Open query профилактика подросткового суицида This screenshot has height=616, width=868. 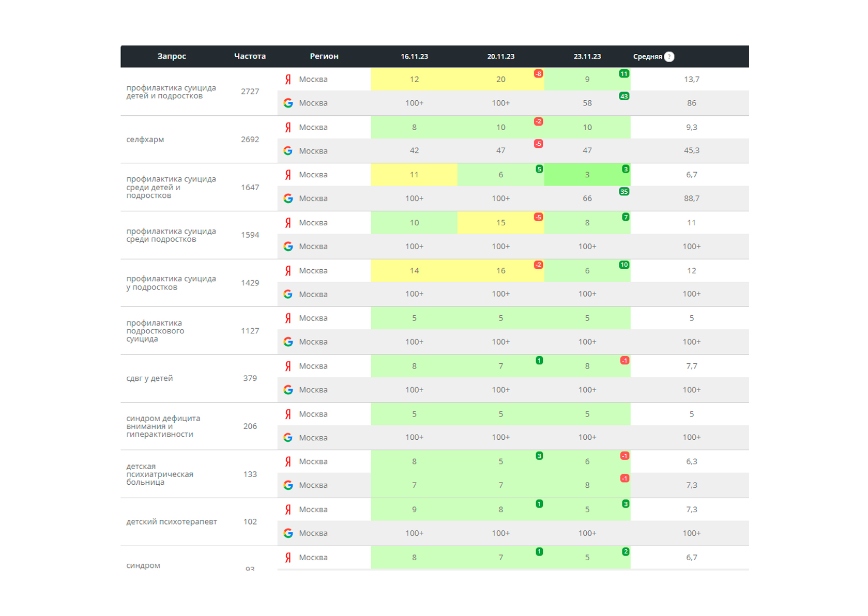[x=155, y=331]
